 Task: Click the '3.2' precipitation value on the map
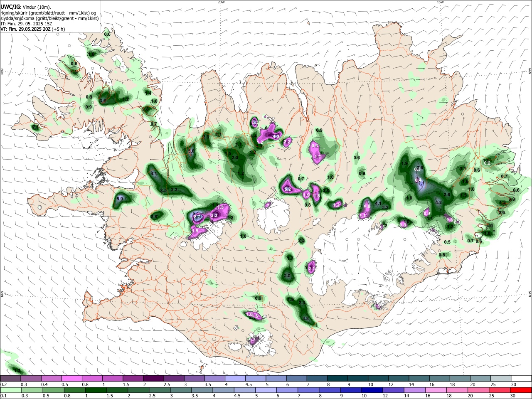point(385,207)
